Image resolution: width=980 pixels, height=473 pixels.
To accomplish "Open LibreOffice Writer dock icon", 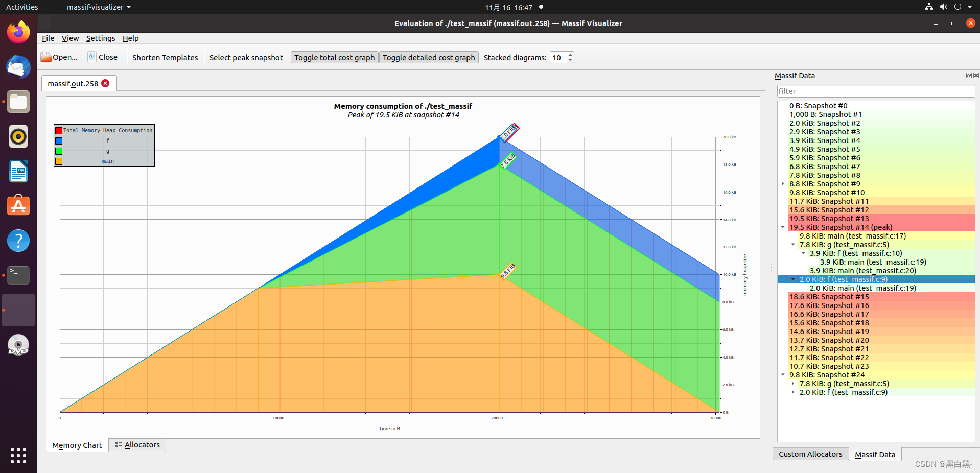I will (18, 171).
